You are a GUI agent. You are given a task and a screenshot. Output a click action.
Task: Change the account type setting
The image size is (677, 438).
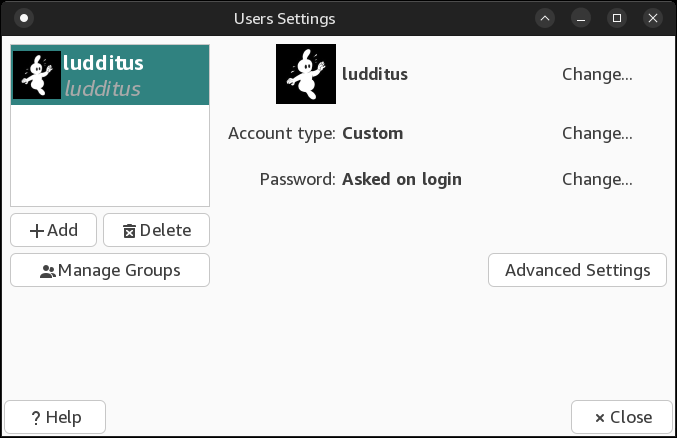tap(597, 133)
